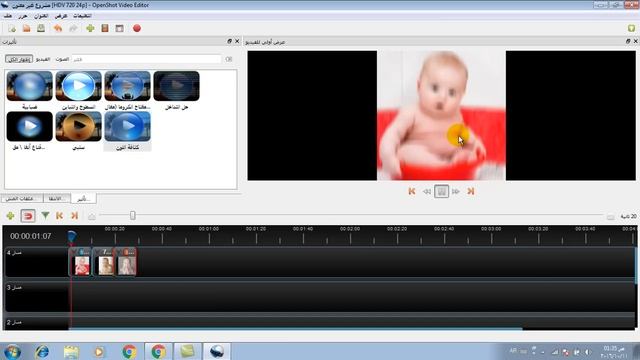Switch to the الانتقالات (Transitions) tab

click(57, 198)
